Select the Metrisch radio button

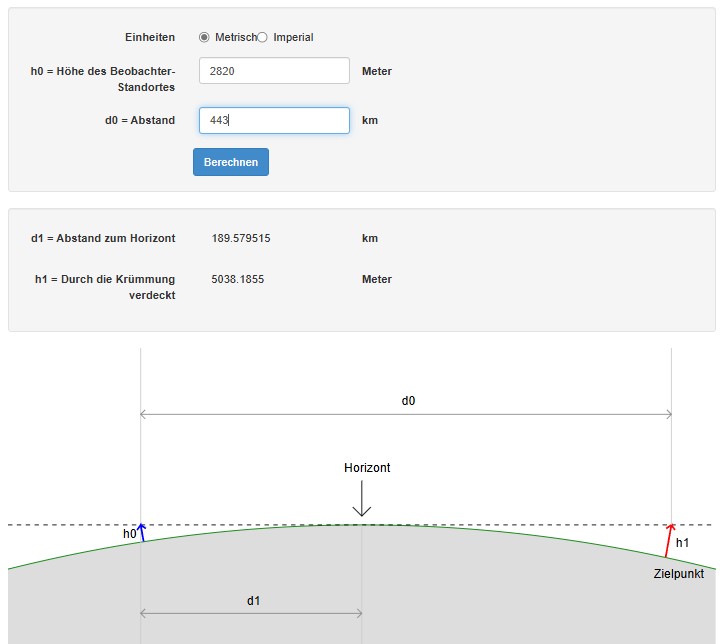pos(205,37)
